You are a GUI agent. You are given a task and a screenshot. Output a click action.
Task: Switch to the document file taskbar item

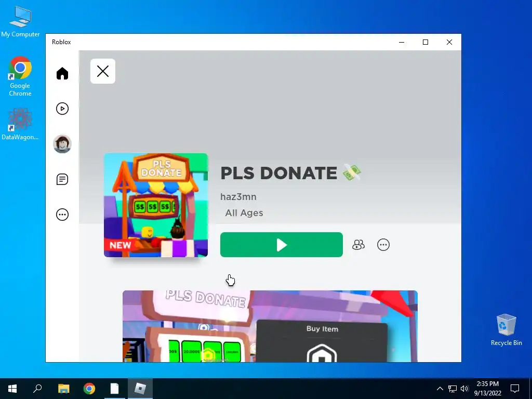pos(115,388)
